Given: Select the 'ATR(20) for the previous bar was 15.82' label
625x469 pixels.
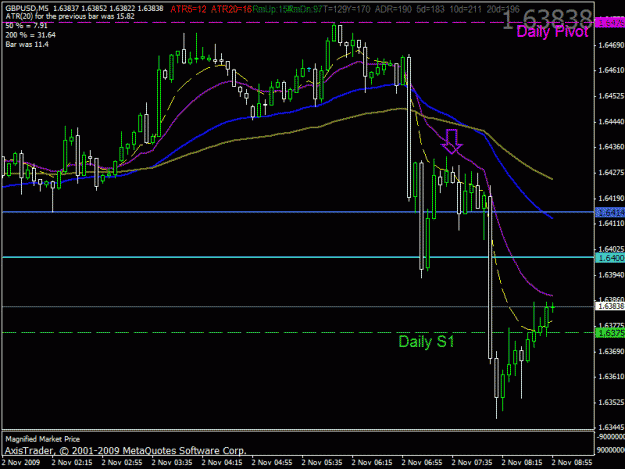Looking at the screenshot, I should [x=70, y=16].
